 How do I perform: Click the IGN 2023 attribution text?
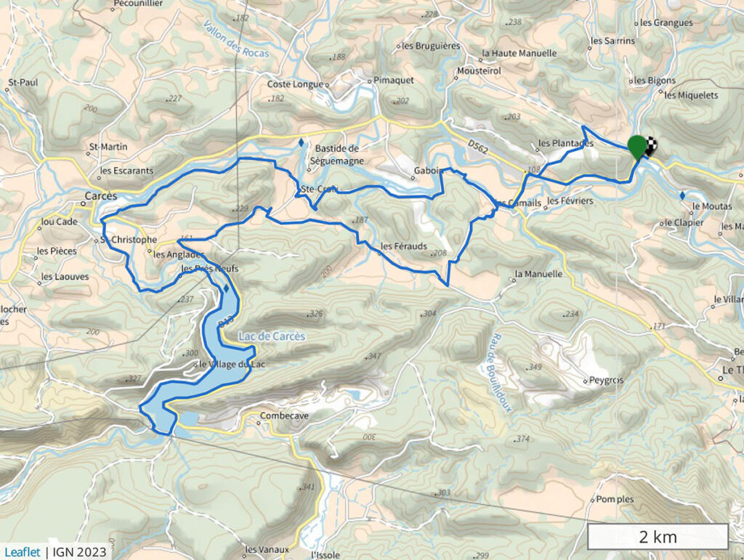(79, 553)
